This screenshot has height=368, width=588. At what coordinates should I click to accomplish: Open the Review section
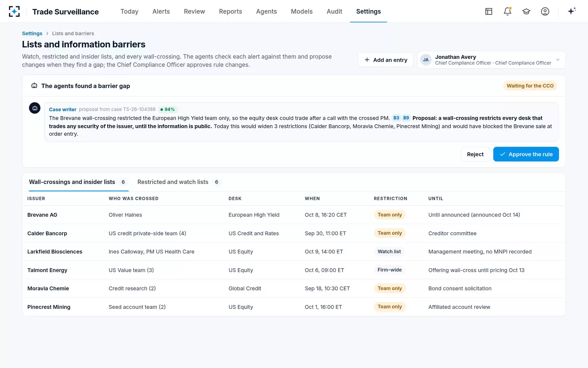point(194,11)
